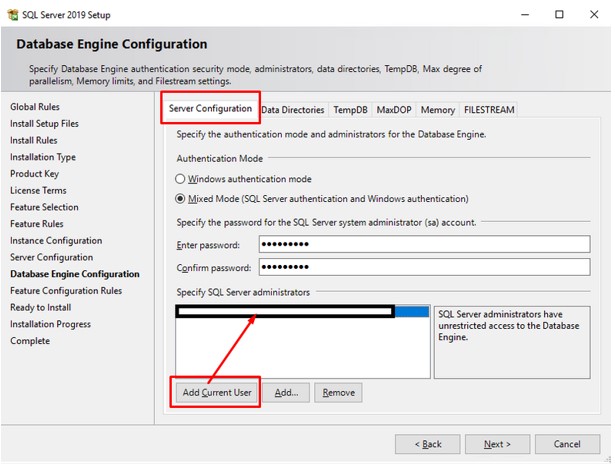Viewport: 615px width, 465px height.
Task: Maximize the SQL Server 2019 Setup window
Action: [559, 15]
